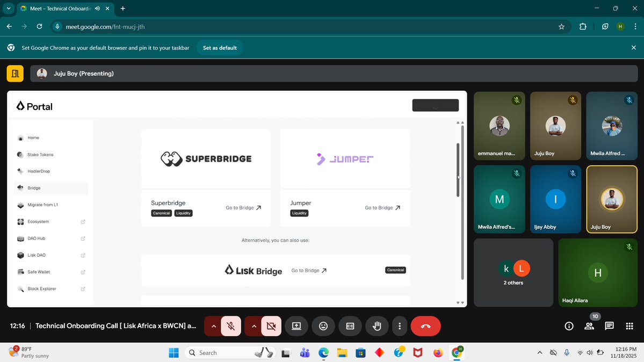Open the emoji reactions button
The image size is (644, 362).
pyautogui.click(x=323, y=326)
